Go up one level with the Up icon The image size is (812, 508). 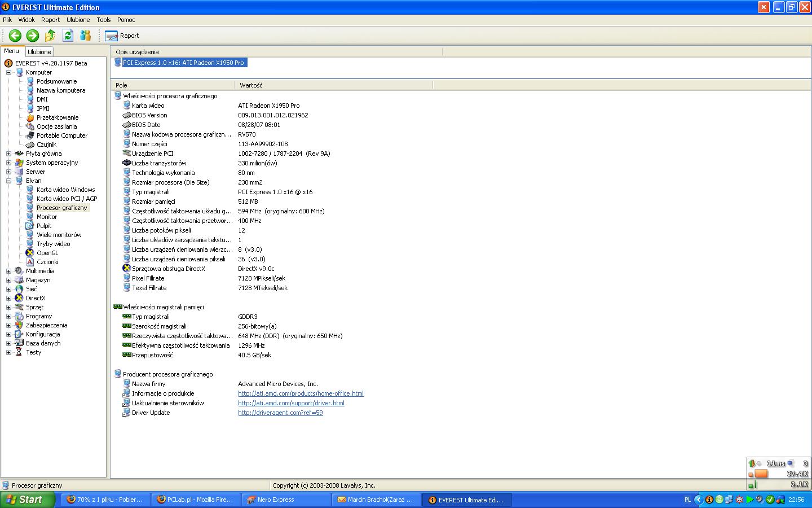coord(50,36)
